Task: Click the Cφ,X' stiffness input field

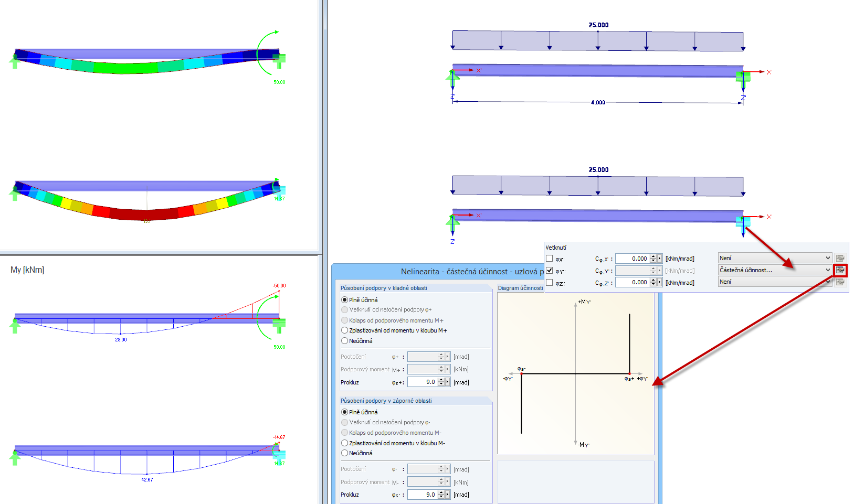Action: click(x=632, y=259)
